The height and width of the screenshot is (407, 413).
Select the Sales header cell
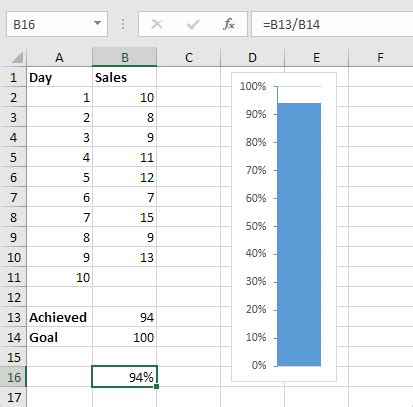(x=125, y=77)
